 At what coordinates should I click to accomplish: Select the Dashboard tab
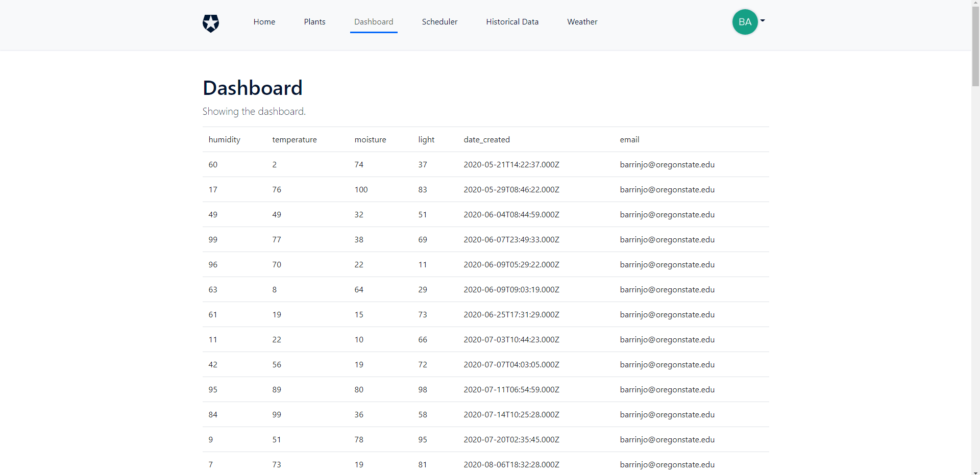(x=374, y=22)
